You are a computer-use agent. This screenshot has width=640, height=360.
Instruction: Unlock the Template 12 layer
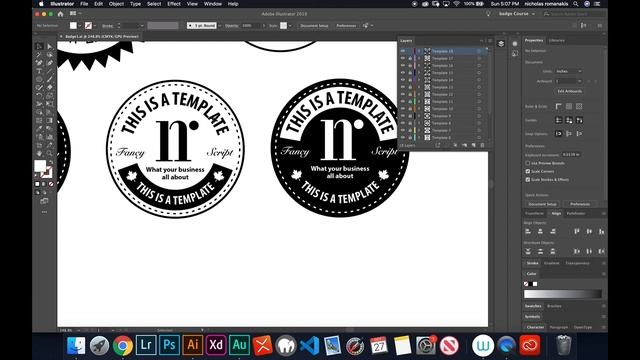click(x=410, y=94)
